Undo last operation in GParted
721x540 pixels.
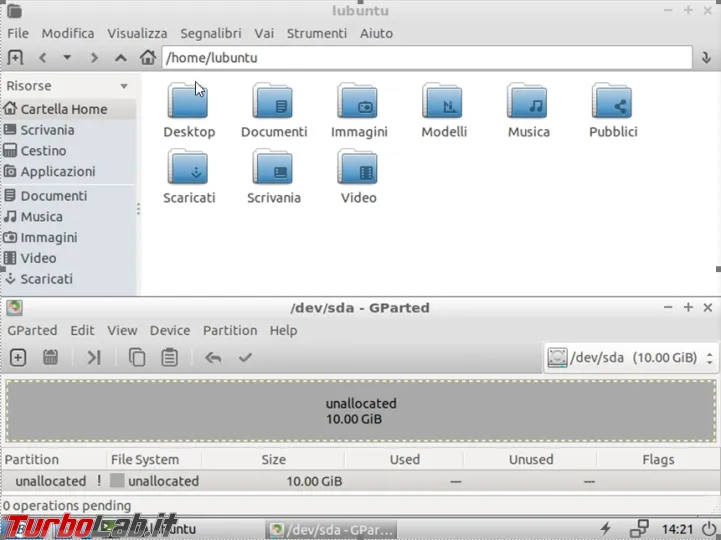pyautogui.click(x=213, y=357)
